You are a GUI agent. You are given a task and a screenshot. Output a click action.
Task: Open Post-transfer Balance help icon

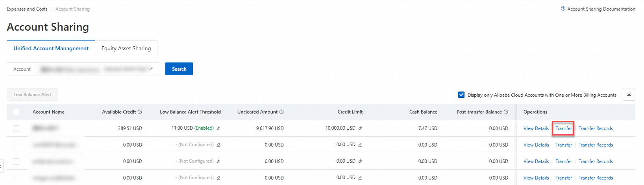[506, 112]
